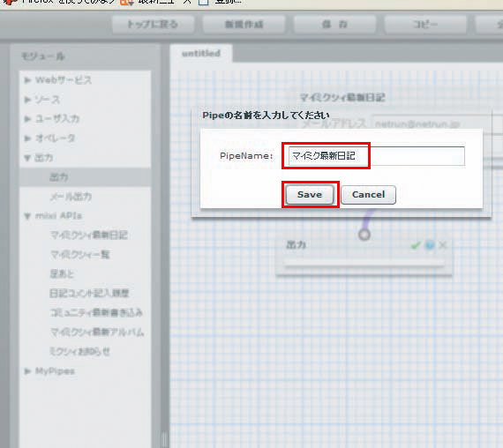The height and width of the screenshot is (448, 503).
Task: Click the トップに戻る toolbar button
Action: [x=153, y=25]
